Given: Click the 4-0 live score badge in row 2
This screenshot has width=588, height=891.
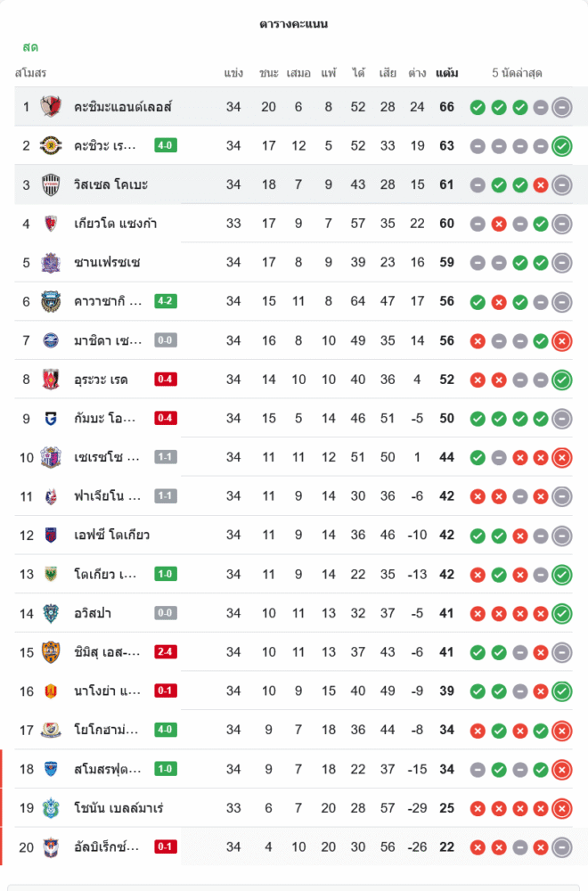Looking at the screenshot, I should [x=165, y=145].
